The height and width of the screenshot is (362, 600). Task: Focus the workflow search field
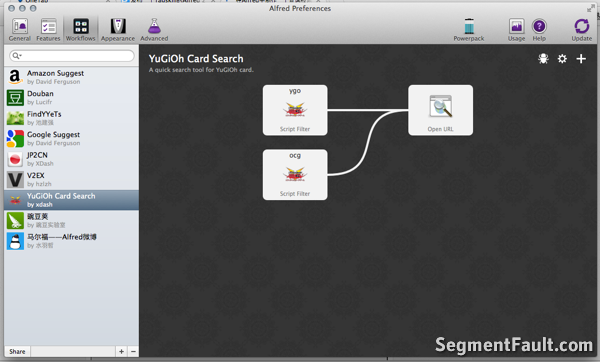coord(72,56)
